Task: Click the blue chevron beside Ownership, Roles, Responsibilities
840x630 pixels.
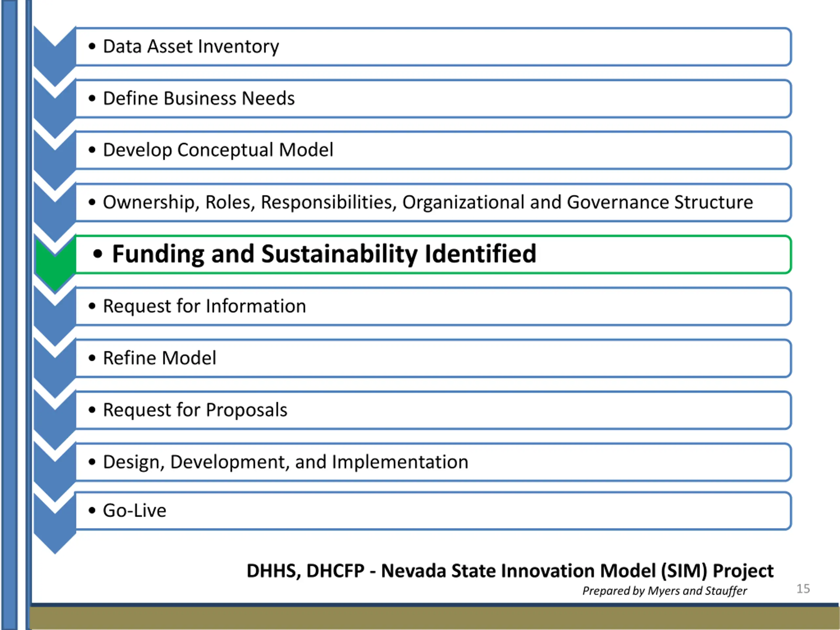Action: (x=55, y=212)
